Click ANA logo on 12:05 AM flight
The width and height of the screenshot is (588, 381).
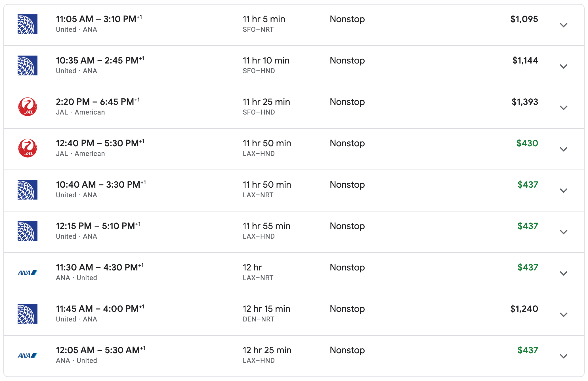(x=27, y=355)
